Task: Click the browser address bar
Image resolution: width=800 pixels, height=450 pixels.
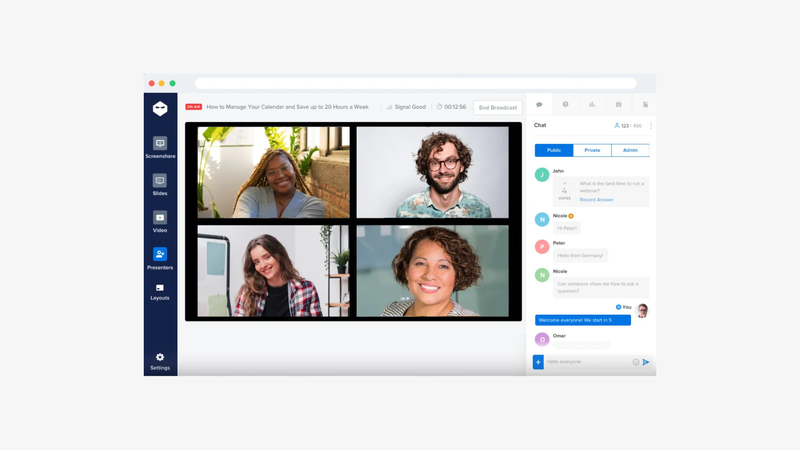Action: [x=415, y=83]
